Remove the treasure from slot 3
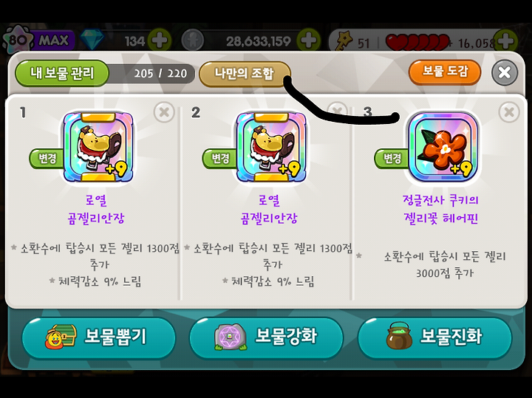 [509, 112]
